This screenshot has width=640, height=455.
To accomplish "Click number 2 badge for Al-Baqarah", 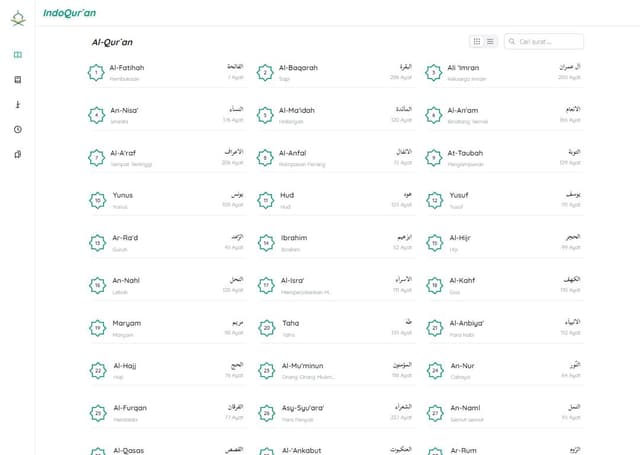I will (265, 73).
